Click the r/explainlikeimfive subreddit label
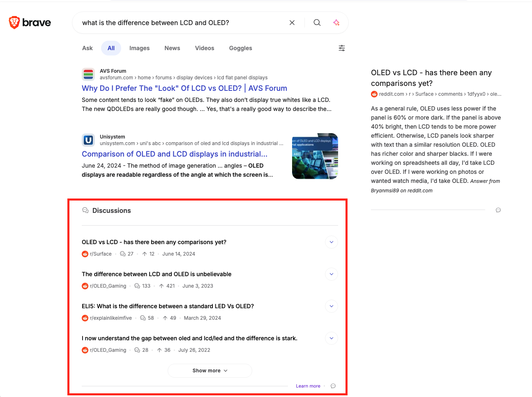 111,318
